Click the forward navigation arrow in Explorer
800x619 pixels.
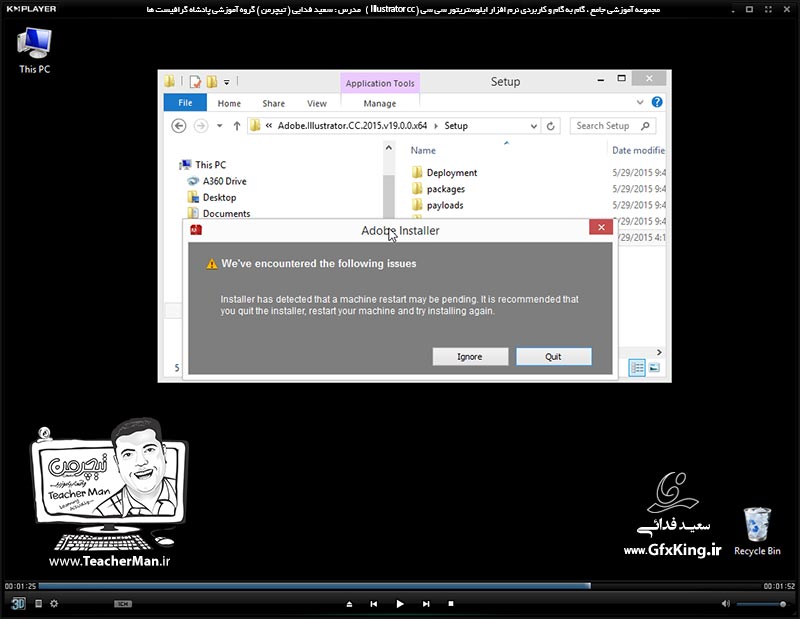point(201,126)
